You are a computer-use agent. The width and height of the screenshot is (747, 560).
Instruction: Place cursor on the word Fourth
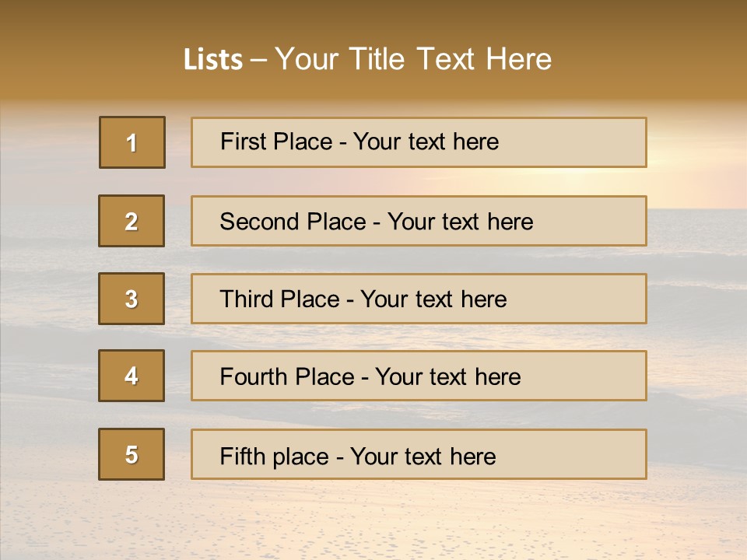[254, 377]
